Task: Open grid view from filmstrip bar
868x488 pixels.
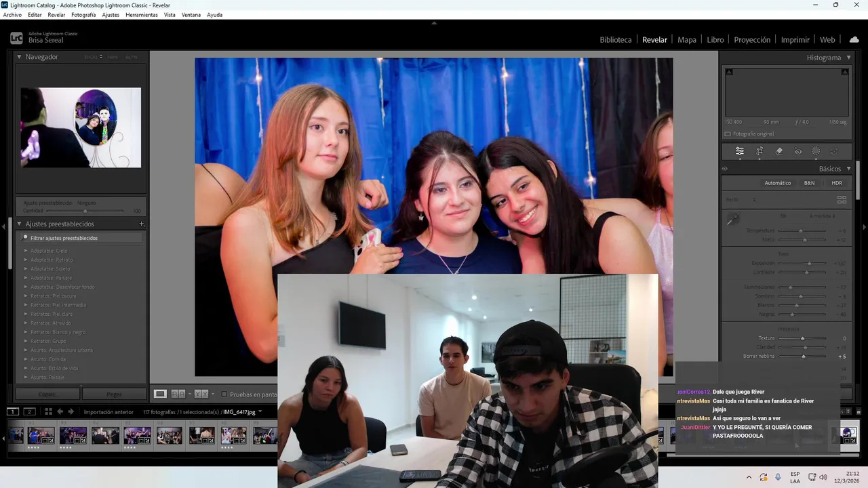Action: [48, 411]
